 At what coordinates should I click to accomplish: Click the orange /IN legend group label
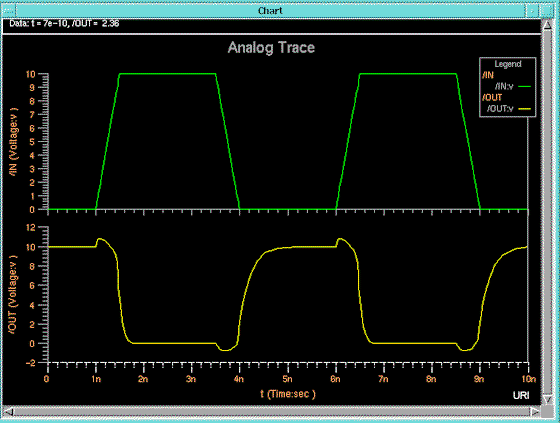pos(488,75)
